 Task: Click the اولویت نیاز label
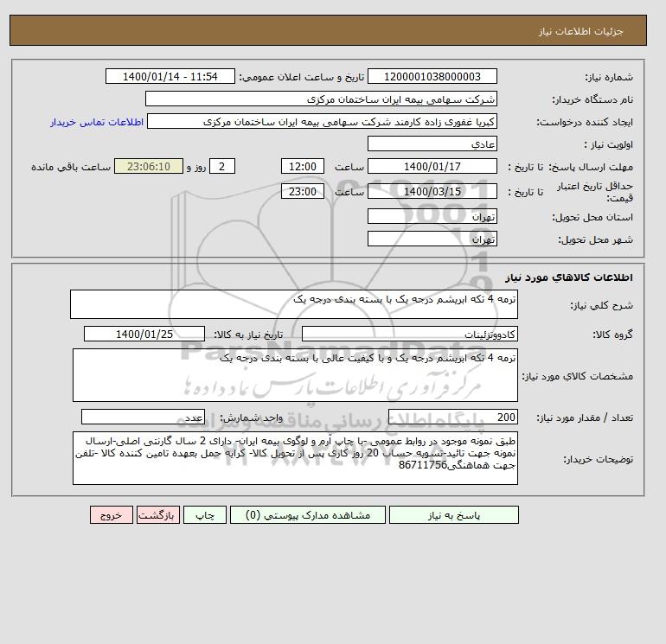[x=609, y=144]
